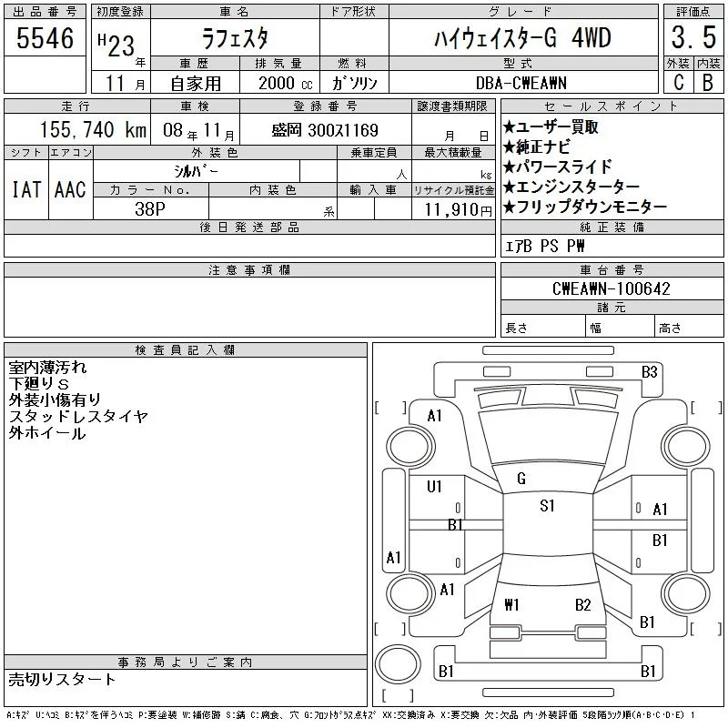The image size is (728, 728).
Task: Select the inspection date 08年11月
Action: (x=198, y=130)
